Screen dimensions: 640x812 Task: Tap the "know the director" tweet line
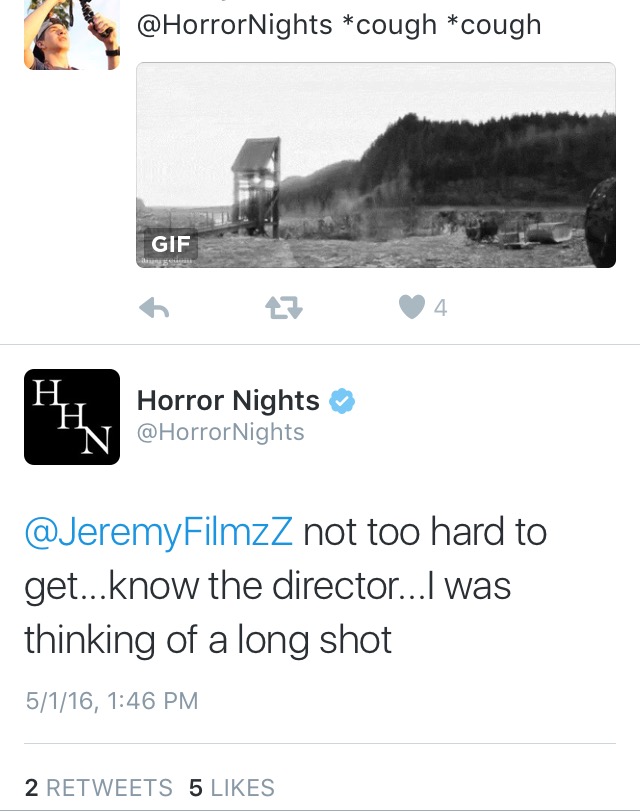267,586
